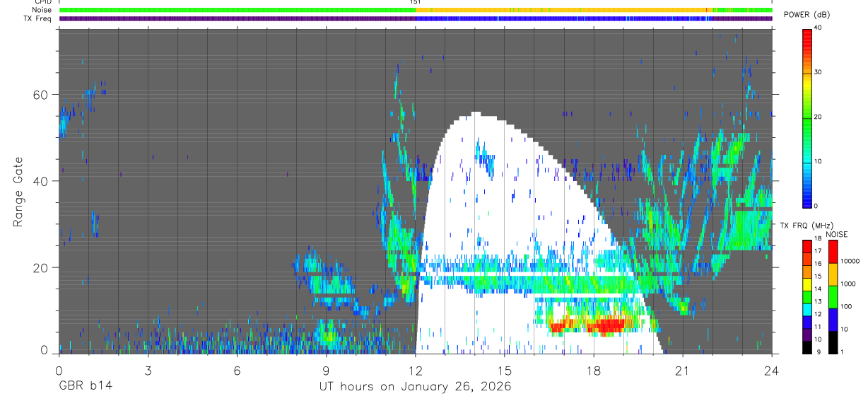Viewport: 868px width, 401px height.
Task: Select the "TX FRQ (MHz)" legend title
Action: point(807,226)
